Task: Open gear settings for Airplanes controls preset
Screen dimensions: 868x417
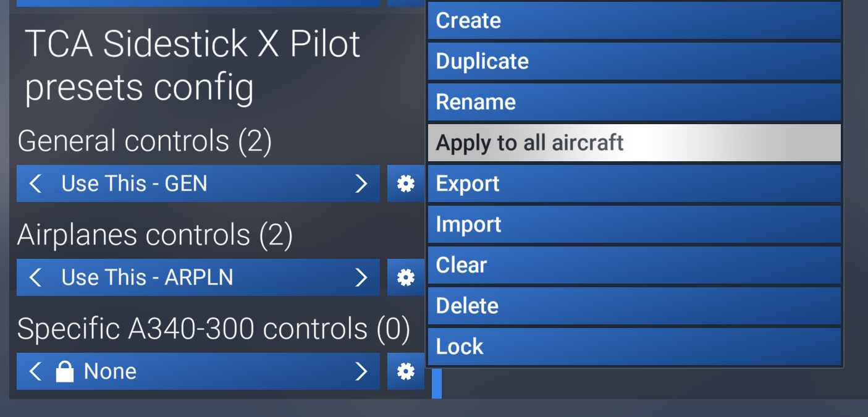Action: 405,277
